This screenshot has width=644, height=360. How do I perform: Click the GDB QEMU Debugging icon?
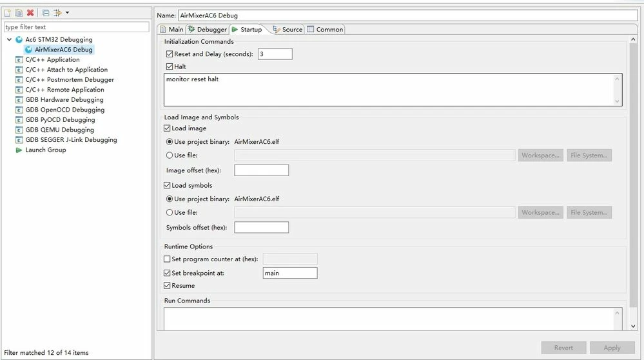click(19, 130)
